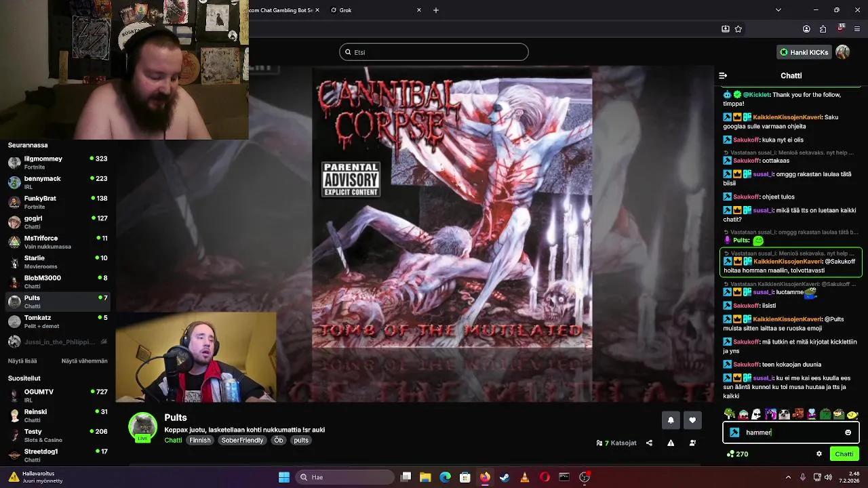The image size is (868, 488).
Task: Click the Etsi search field
Action: pos(434,52)
